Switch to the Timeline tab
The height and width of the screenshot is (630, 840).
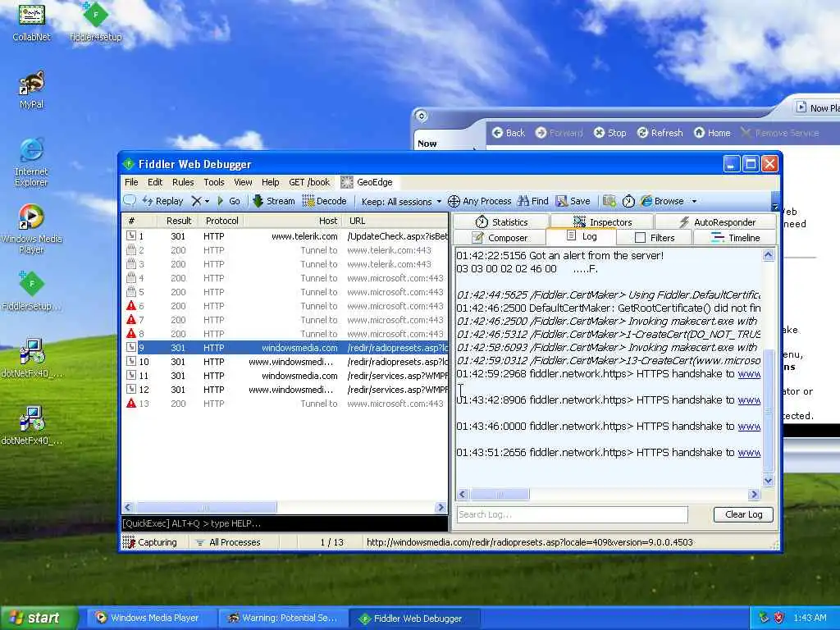734,237
